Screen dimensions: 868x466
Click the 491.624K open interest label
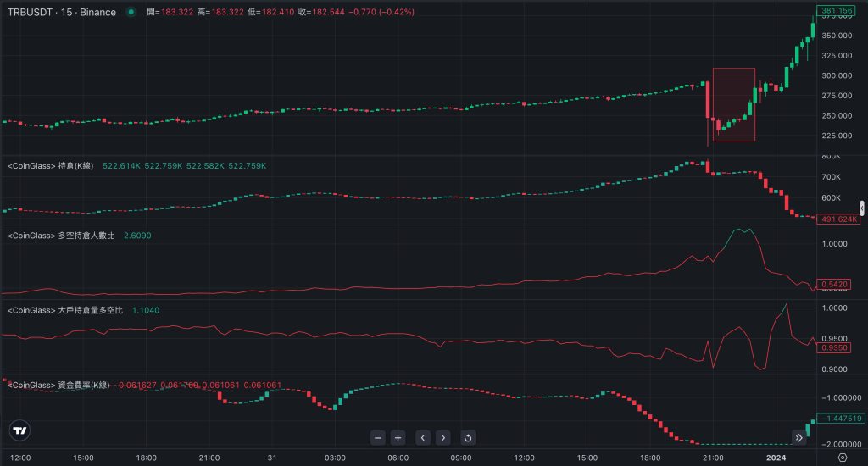click(835, 219)
